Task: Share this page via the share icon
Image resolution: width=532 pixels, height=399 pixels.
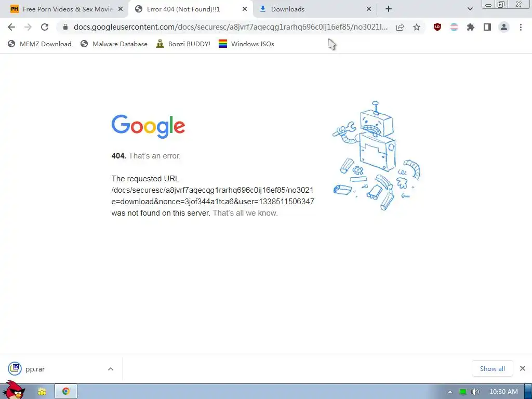Action: click(x=400, y=27)
